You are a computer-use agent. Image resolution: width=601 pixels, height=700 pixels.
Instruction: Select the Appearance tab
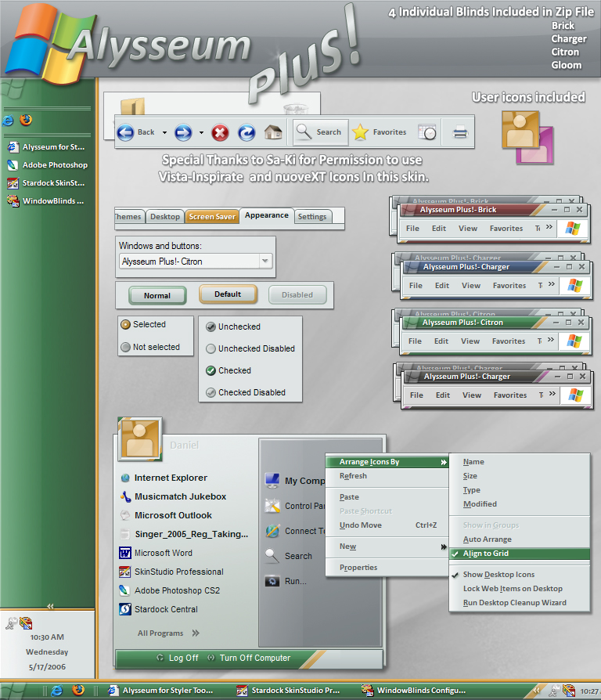(x=267, y=215)
